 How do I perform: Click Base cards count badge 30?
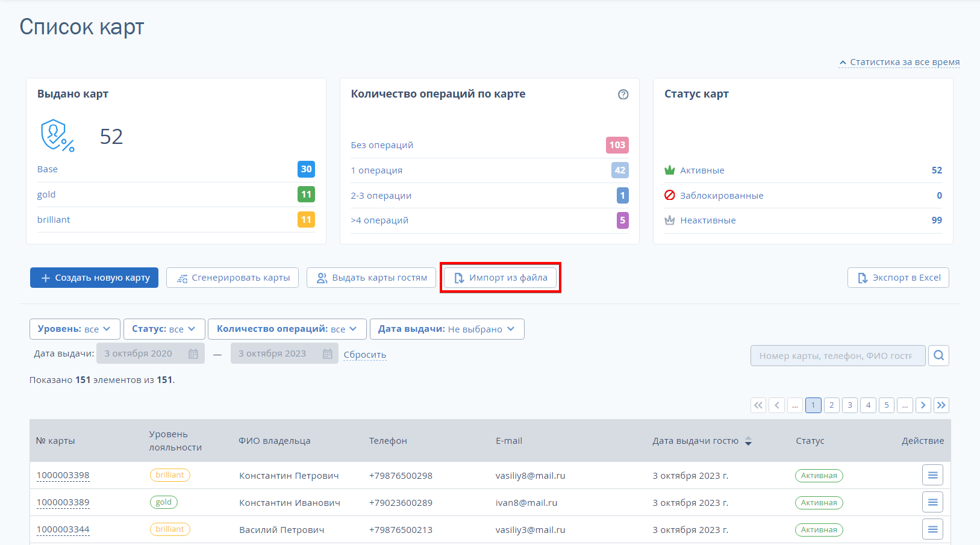[306, 169]
